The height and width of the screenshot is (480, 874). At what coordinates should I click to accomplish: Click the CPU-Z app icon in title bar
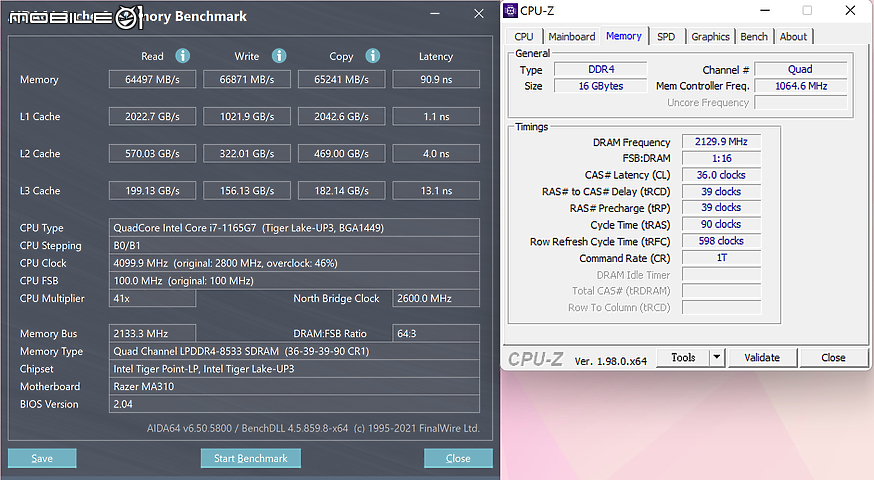[x=511, y=11]
